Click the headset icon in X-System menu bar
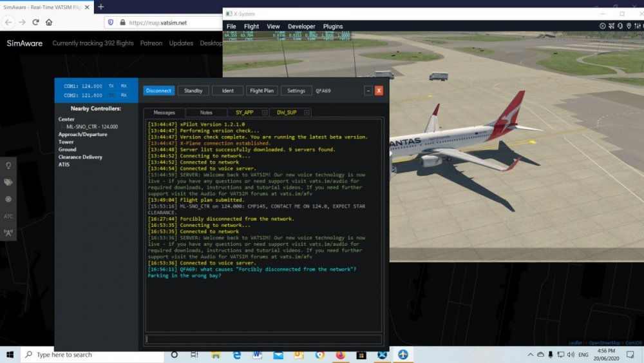 (x=620, y=26)
